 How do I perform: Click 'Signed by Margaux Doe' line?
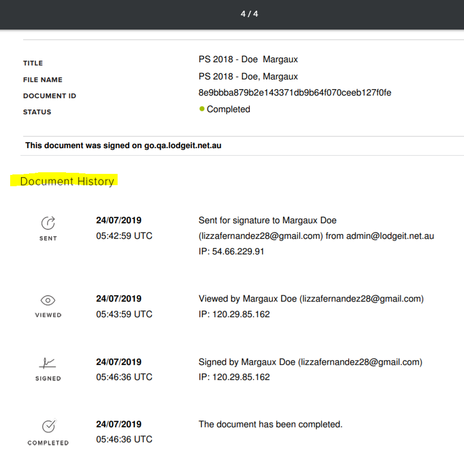(x=310, y=362)
